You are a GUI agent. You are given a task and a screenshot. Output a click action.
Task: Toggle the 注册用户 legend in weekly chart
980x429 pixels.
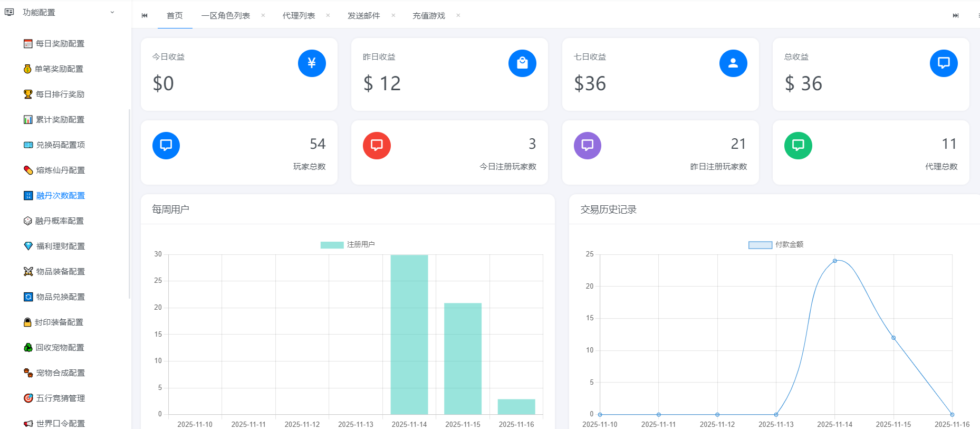click(348, 245)
